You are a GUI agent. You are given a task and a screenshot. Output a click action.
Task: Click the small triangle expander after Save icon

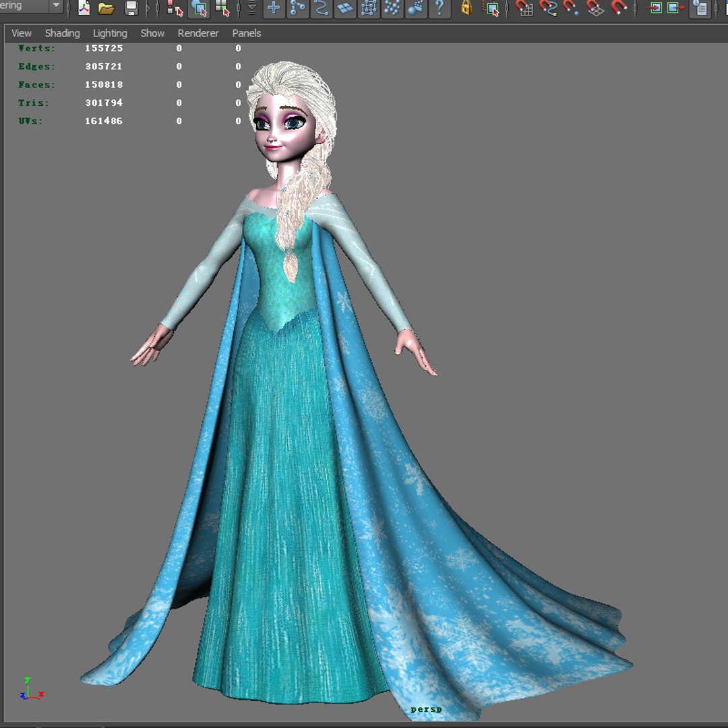(148, 7)
